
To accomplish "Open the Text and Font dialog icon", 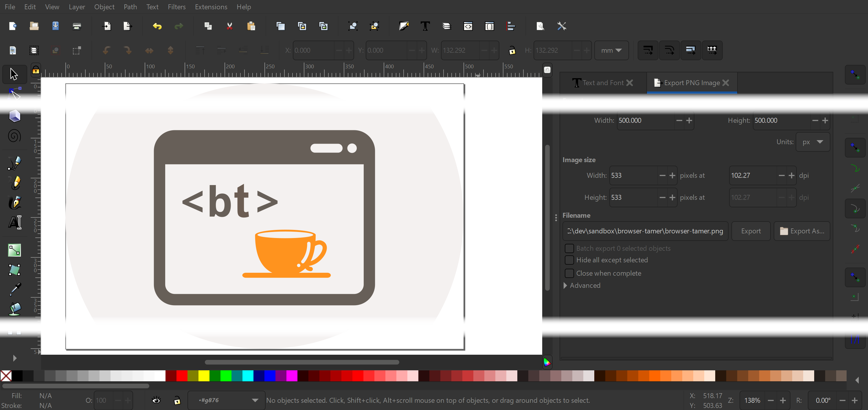I will [425, 26].
